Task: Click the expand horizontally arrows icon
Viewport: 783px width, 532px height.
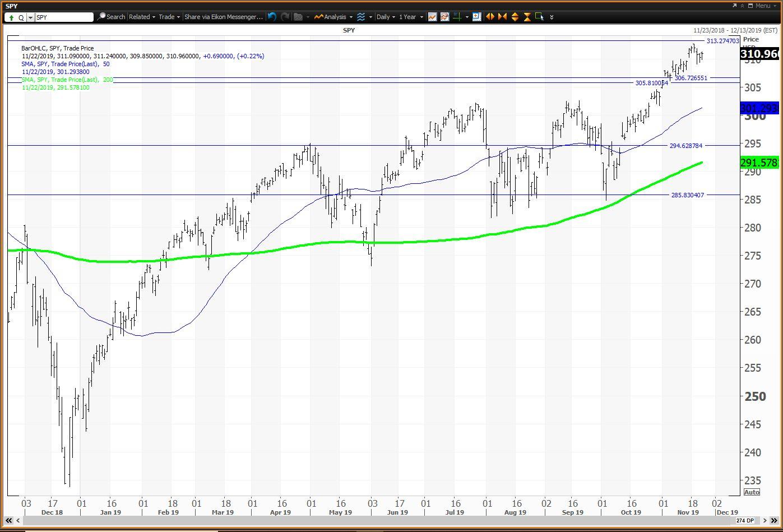Action: (490, 17)
